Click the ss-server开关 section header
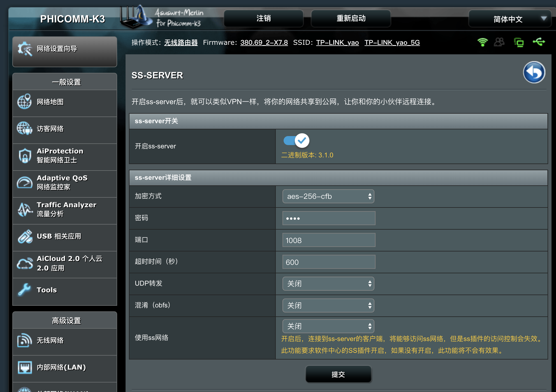 tap(338, 121)
